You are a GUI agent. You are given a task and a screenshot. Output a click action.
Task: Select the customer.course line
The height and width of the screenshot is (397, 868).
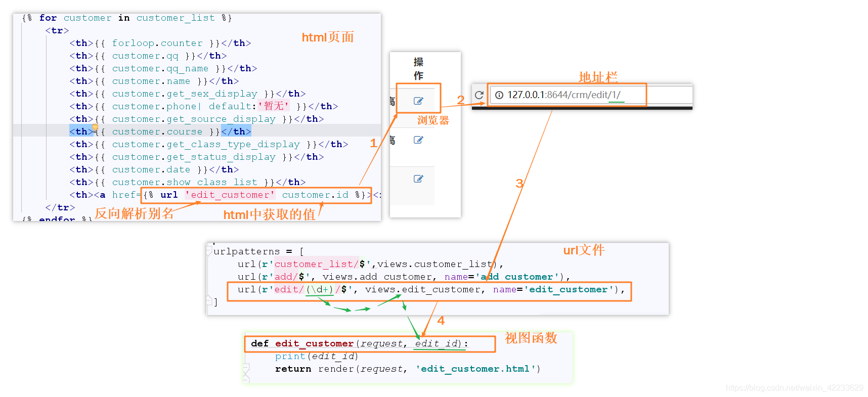point(197,131)
